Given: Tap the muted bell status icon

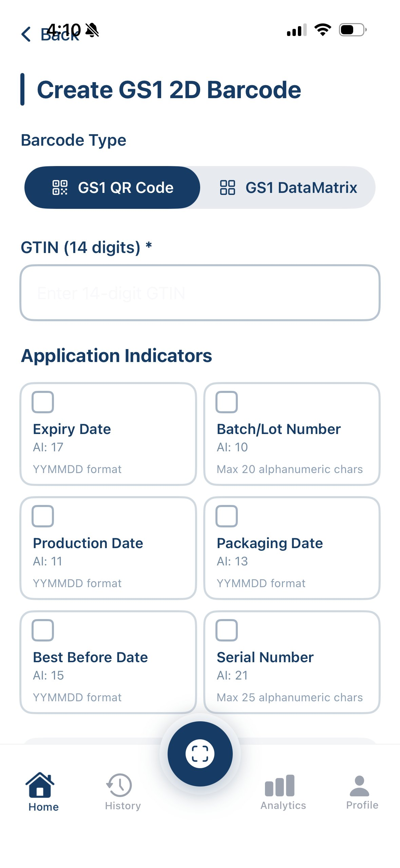Looking at the screenshot, I should point(92,30).
